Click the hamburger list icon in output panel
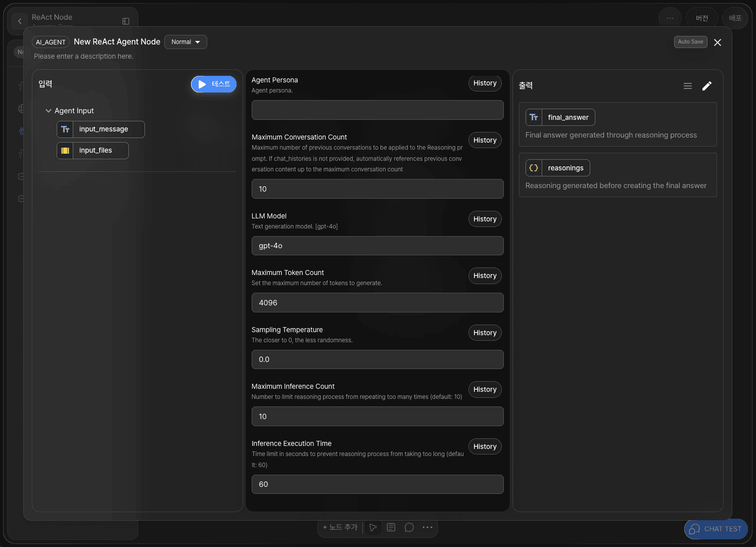The width and height of the screenshot is (756, 547). 687,86
